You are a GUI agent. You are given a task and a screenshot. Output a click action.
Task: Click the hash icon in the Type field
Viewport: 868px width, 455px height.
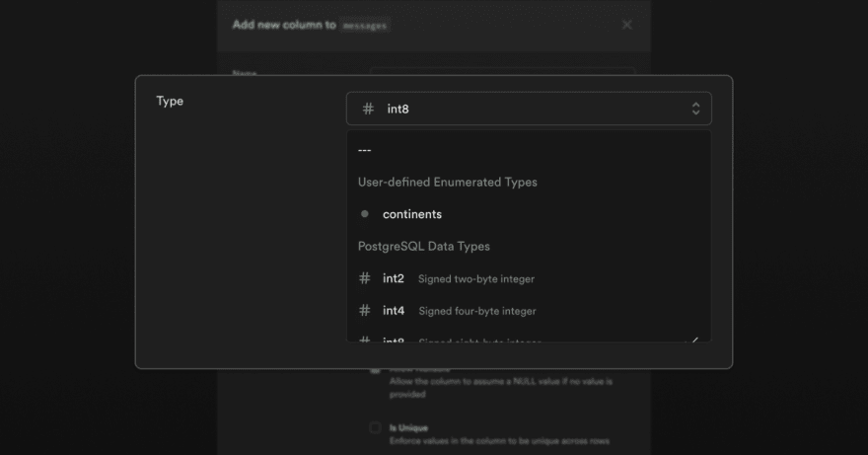pyautogui.click(x=368, y=109)
